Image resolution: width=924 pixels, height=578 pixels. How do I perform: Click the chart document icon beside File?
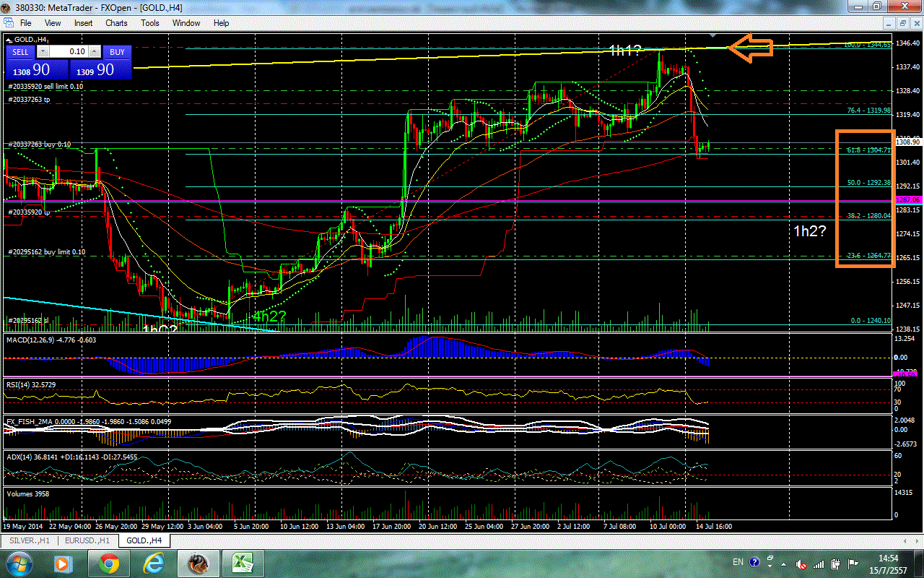tap(7, 23)
